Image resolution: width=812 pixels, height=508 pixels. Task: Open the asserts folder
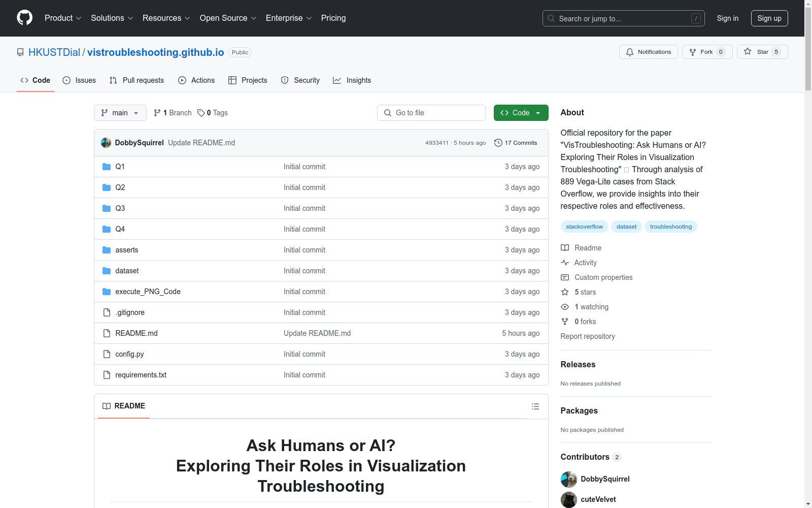click(127, 250)
